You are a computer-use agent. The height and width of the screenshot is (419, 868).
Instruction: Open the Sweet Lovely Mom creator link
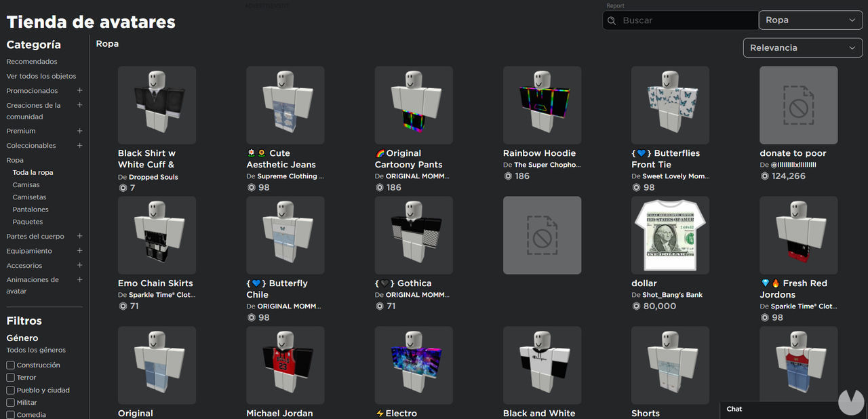(676, 176)
